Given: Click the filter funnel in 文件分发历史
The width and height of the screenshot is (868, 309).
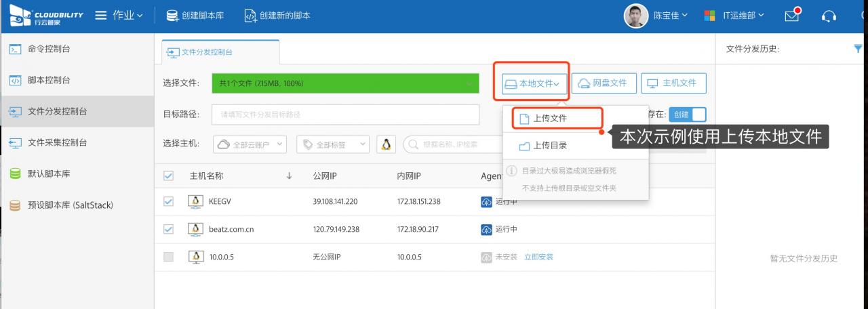Looking at the screenshot, I should coord(858,48).
